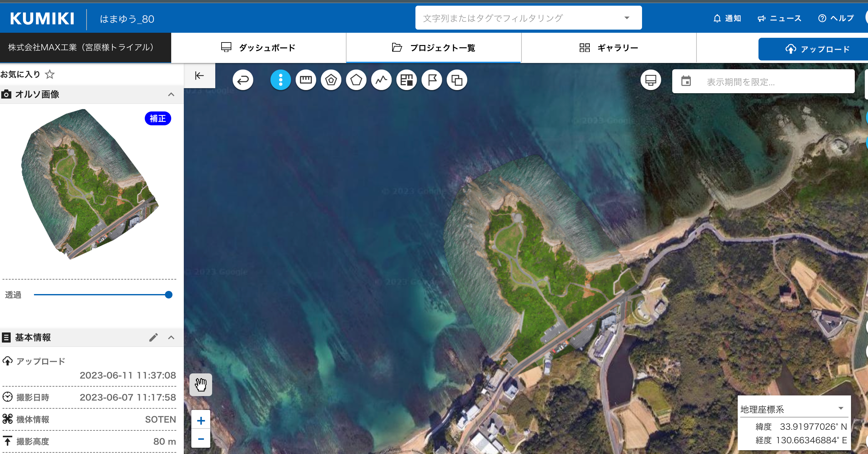The image size is (868, 454).
Task: Open the ヘルプ link
Action: 836,18
